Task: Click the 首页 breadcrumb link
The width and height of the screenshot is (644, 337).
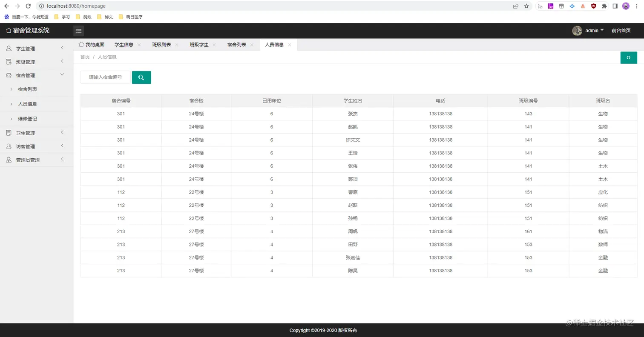Action: pyautogui.click(x=85, y=57)
